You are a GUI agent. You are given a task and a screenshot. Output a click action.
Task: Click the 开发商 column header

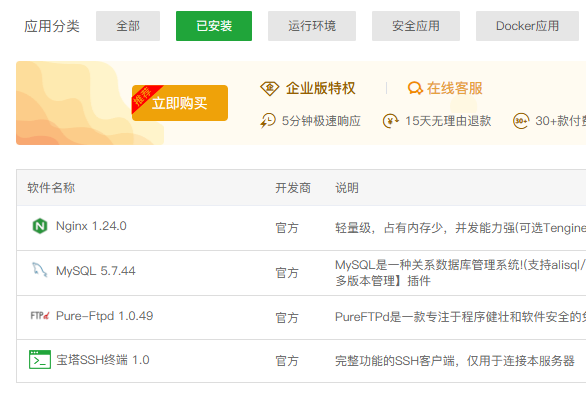click(x=293, y=188)
